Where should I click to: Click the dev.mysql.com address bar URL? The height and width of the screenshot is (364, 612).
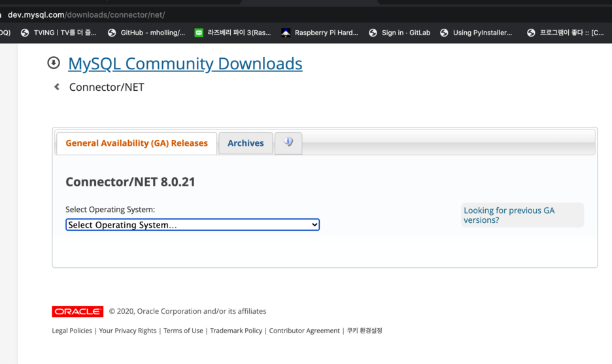[x=86, y=15]
